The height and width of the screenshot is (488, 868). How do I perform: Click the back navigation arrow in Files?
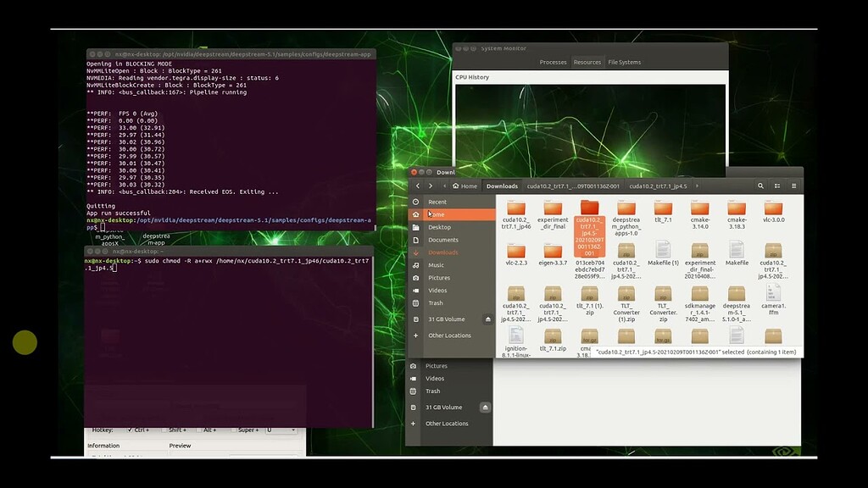click(418, 185)
